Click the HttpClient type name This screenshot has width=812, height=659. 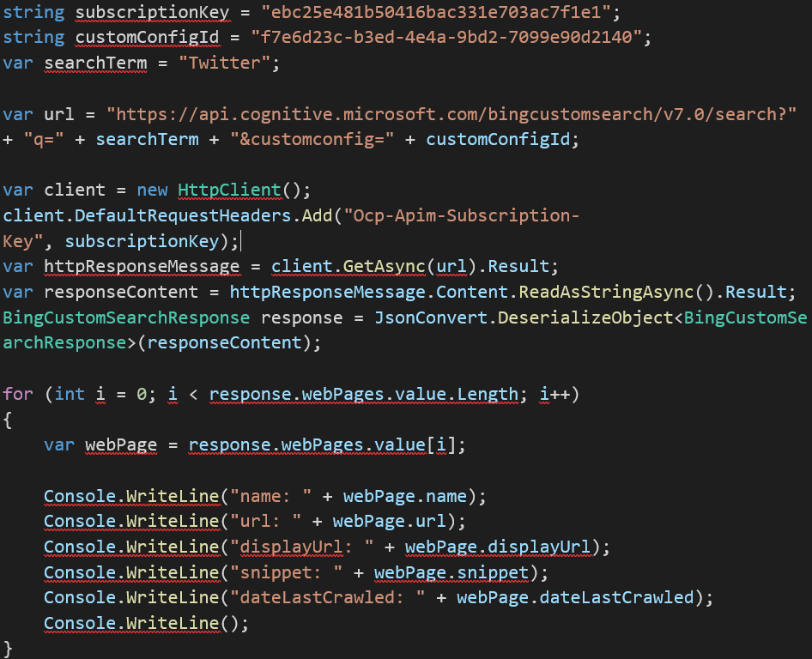point(229,190)
